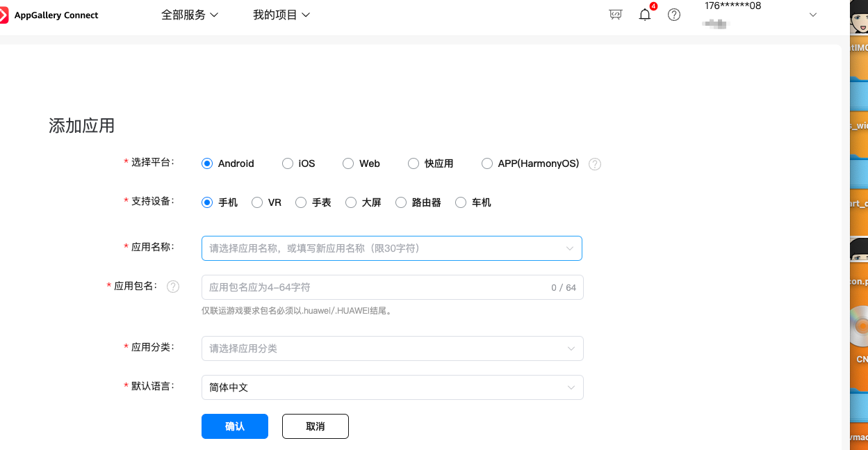
Task: Open the 我的项目 menu
Action: pos(281,15)
